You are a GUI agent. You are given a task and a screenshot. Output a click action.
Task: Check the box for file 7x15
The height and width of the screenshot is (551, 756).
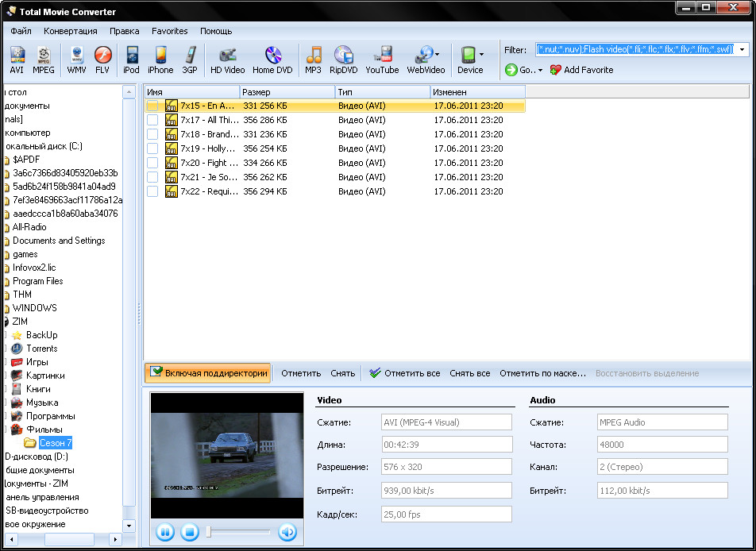[x=152, y=106]
